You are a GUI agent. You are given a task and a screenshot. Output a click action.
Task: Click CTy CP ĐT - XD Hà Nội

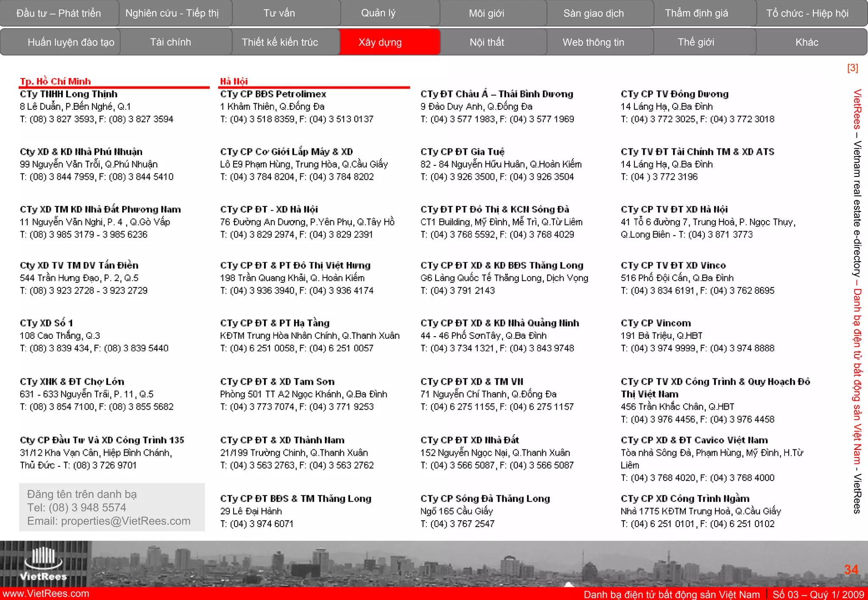269,209
